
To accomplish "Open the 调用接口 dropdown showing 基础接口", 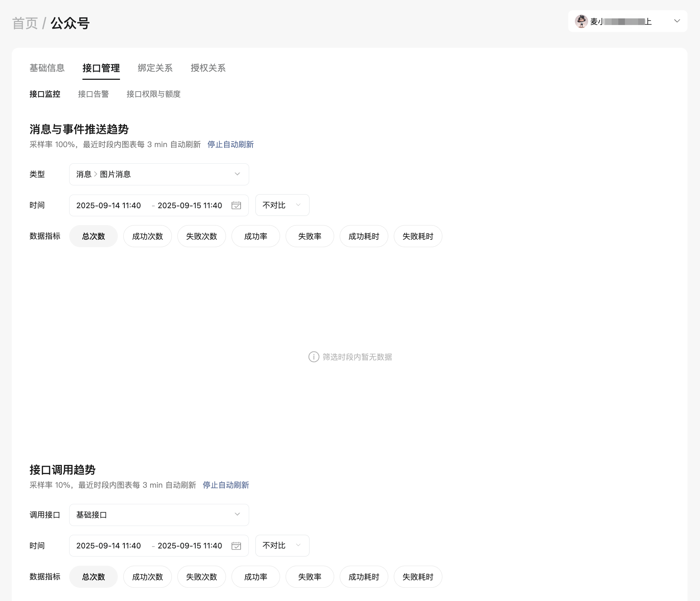I will click(x=159, y=515).
